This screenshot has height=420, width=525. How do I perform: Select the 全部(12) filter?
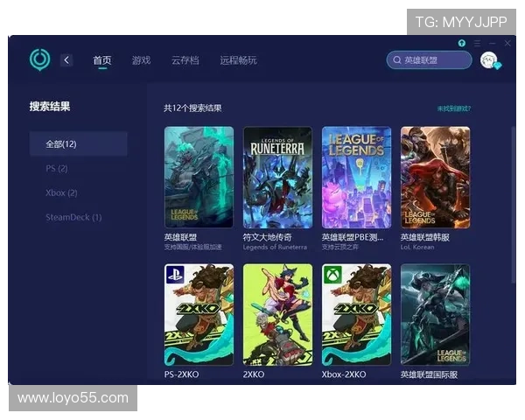tap(79, 144)
